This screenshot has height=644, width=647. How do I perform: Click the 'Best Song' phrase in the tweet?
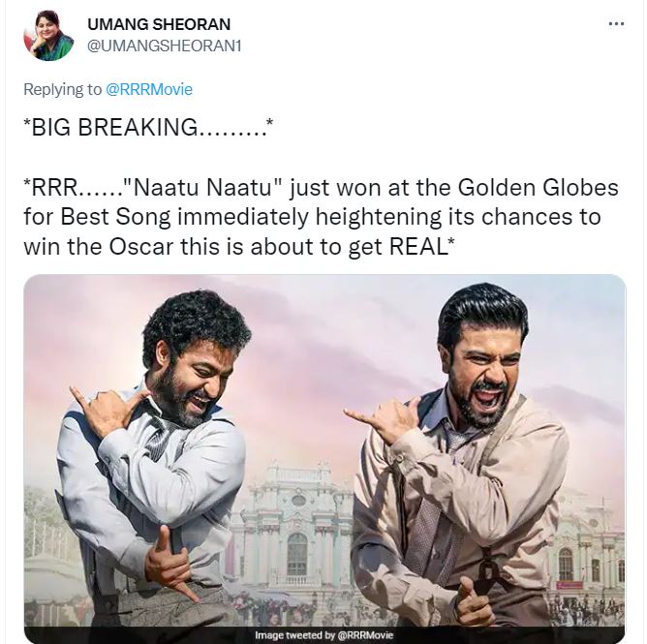click(115, 217)
